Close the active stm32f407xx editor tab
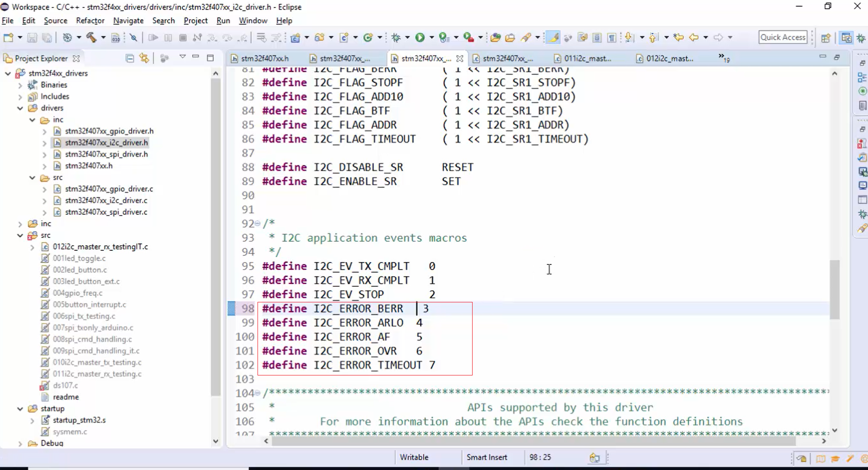 coord(460,58)
